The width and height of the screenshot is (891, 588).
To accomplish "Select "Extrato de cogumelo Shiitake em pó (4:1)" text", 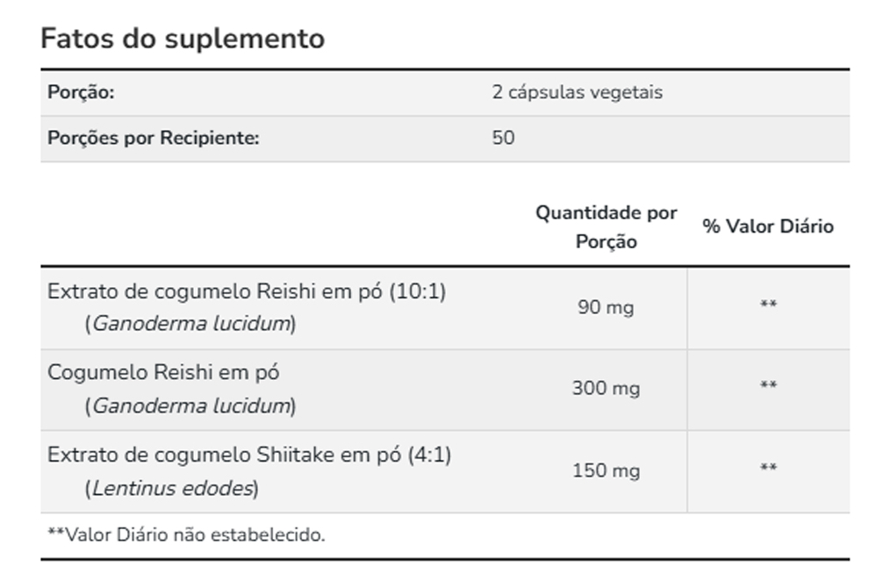I will (x=249, y=455).
